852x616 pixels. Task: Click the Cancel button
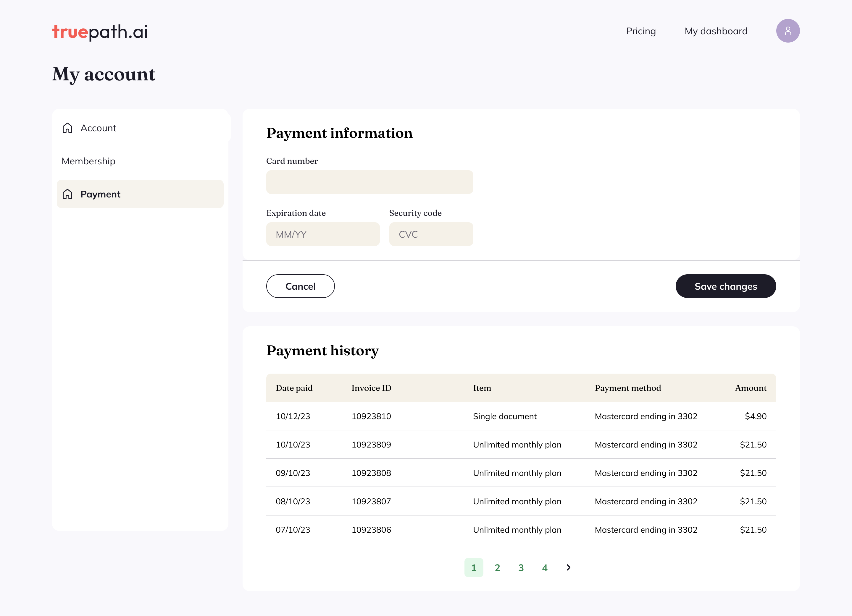[300, 286]
